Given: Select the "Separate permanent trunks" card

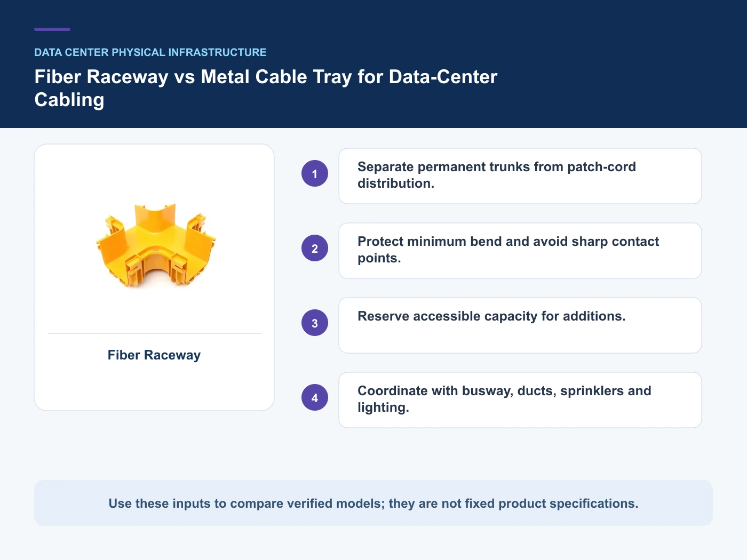Looking at the screenshot, I should [x=520, y=176].
